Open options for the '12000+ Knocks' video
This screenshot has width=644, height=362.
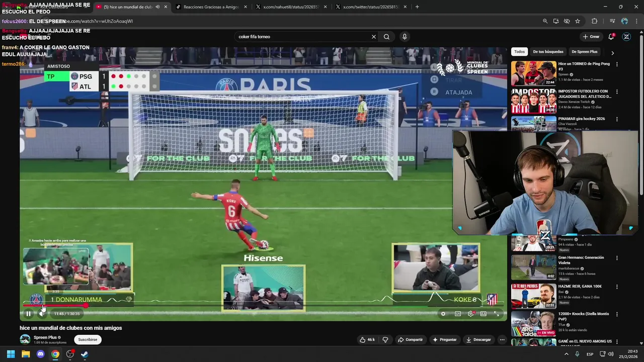(617, 315)
